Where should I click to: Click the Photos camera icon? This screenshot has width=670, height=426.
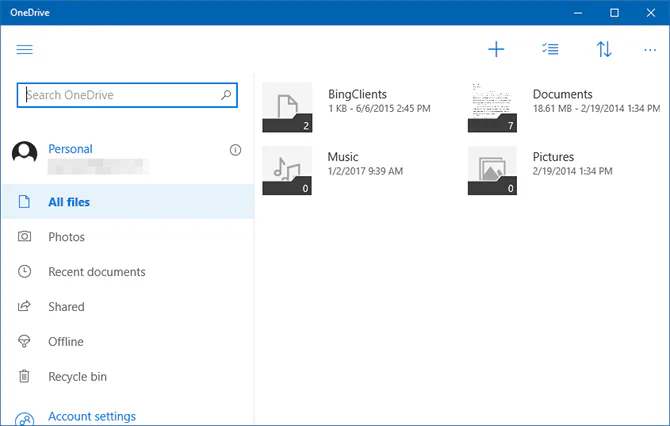(24, 236)
